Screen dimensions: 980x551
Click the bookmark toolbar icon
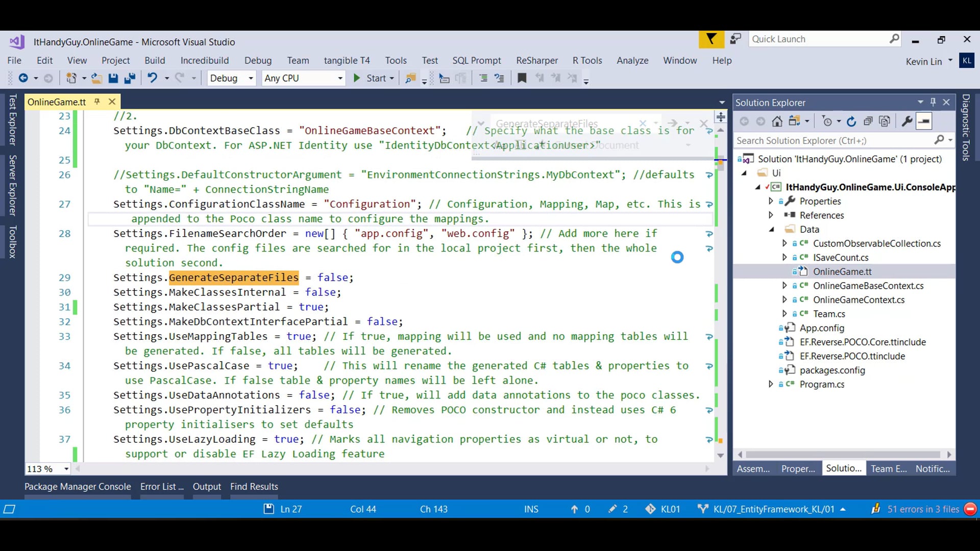[522, 78]
